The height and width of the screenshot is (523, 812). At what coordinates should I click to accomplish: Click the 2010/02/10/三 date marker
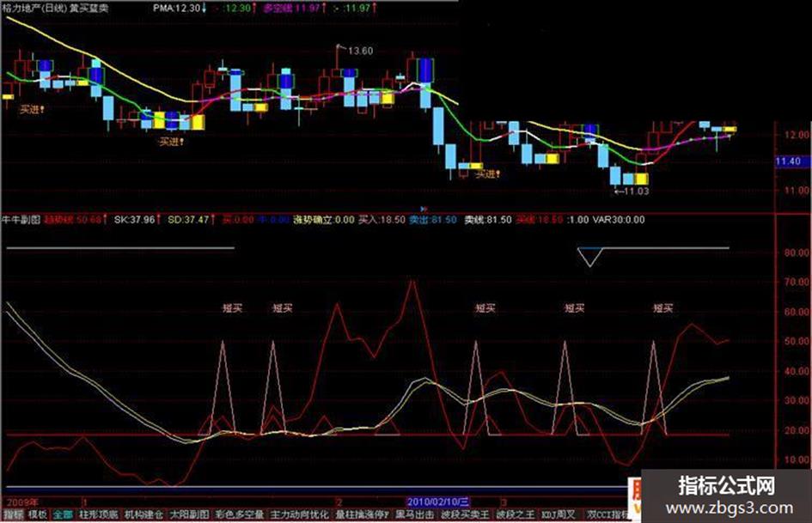437,502
